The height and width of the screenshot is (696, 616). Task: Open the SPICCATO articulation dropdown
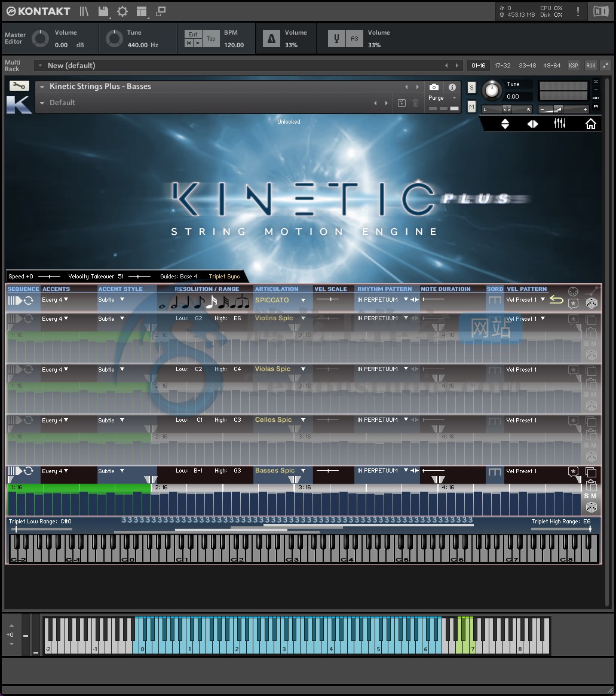point(280,301)
